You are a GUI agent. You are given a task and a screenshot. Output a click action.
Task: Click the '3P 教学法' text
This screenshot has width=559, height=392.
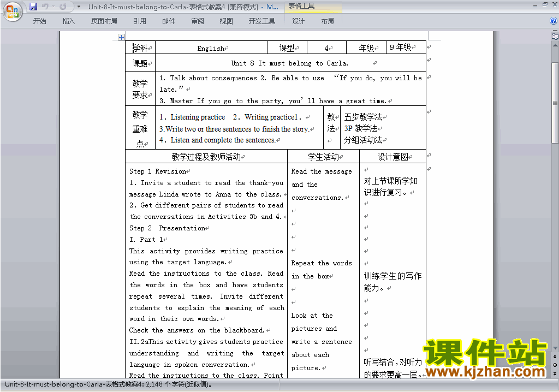(361, 128)
